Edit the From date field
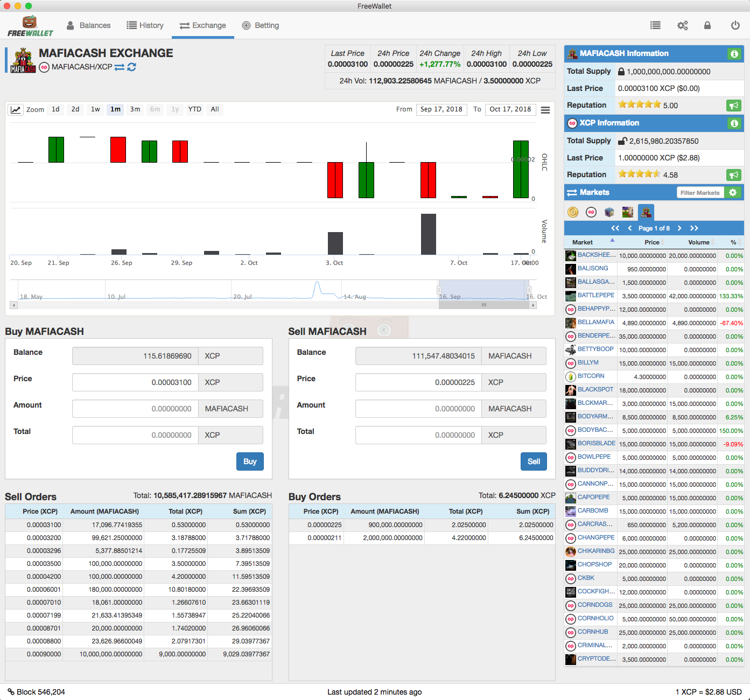750x700 pixels. (x=441, y=109)
